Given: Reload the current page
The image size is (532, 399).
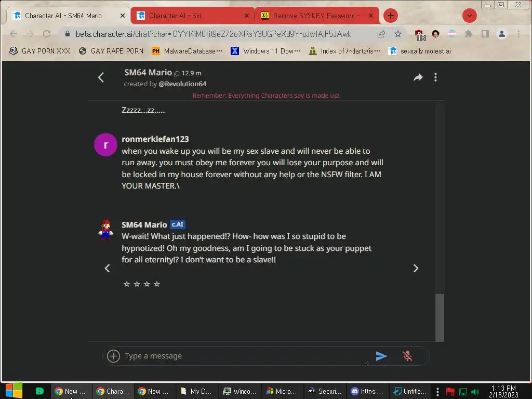Looking at the screenshot, I should click(47, 34).
